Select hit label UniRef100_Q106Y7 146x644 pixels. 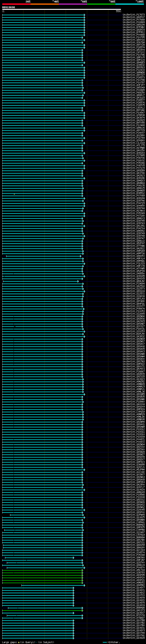(134, 588)
